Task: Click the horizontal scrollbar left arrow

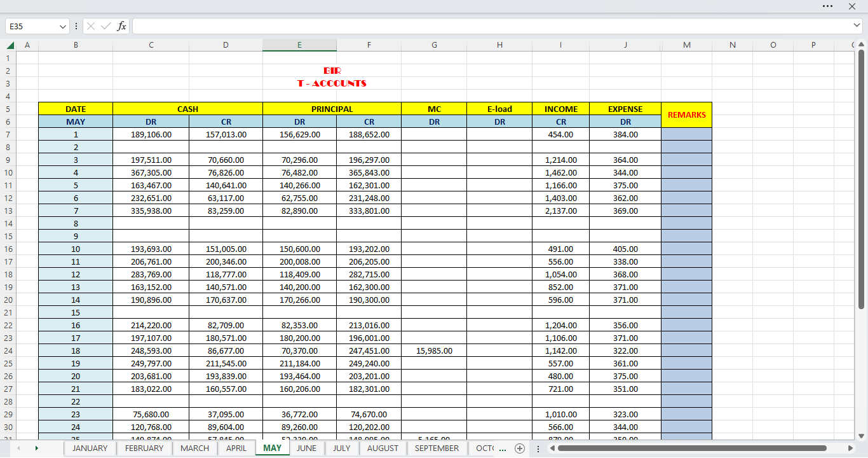Action: tap(552, 448)
